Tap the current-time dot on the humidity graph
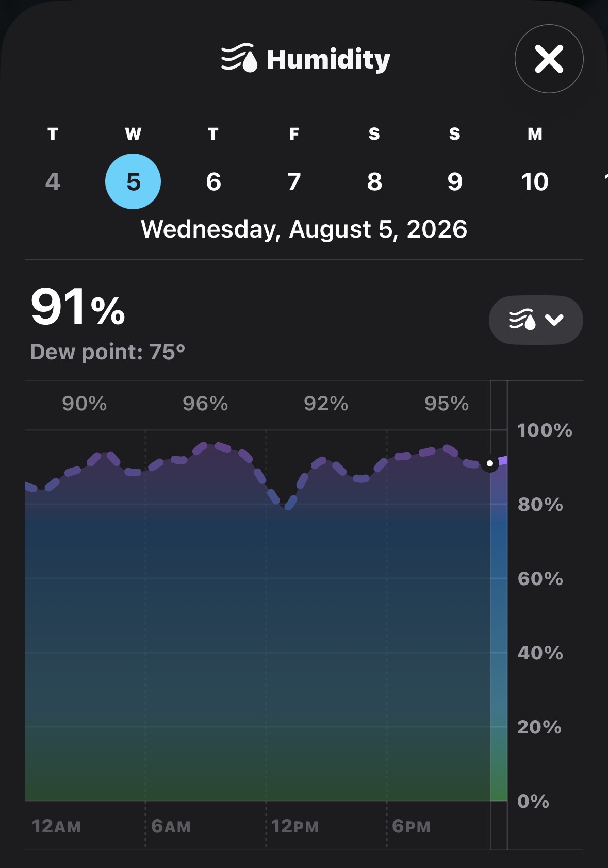Screen dimensions: 608x868 point(490,463)
